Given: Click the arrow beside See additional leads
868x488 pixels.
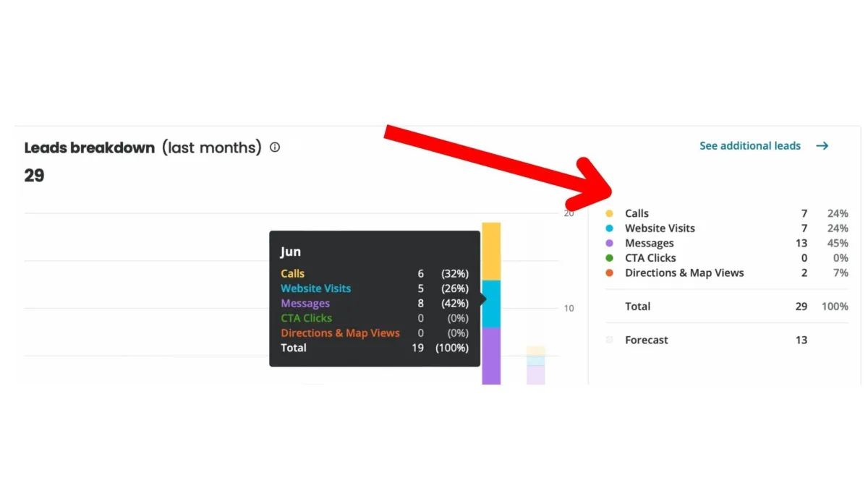Looking at the screenshot, I should [822, 146].
